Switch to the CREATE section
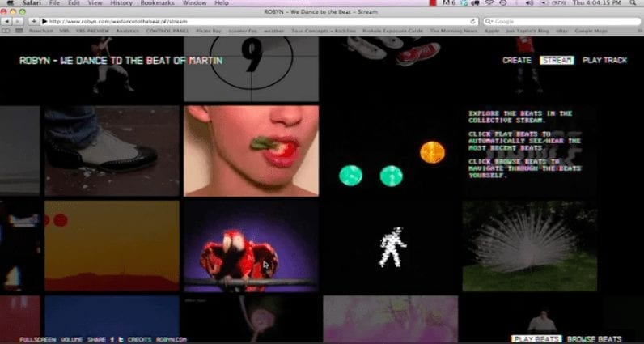The width and height of the screenshot is (644, 344). pyautogui.click(x=517, y=61)
